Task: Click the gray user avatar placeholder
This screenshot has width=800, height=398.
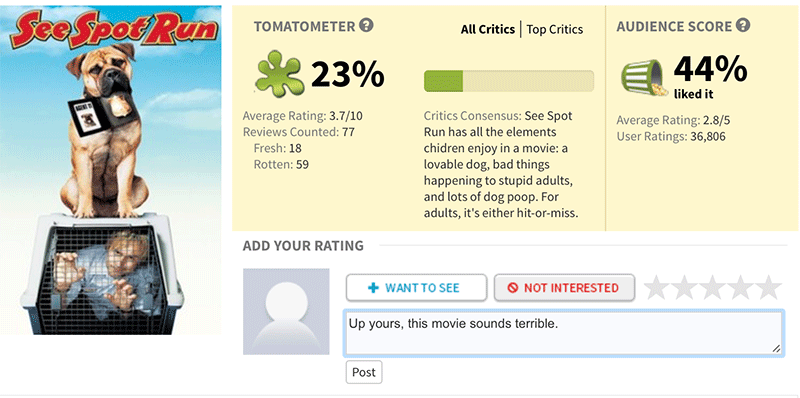Action: click(286, 311)
